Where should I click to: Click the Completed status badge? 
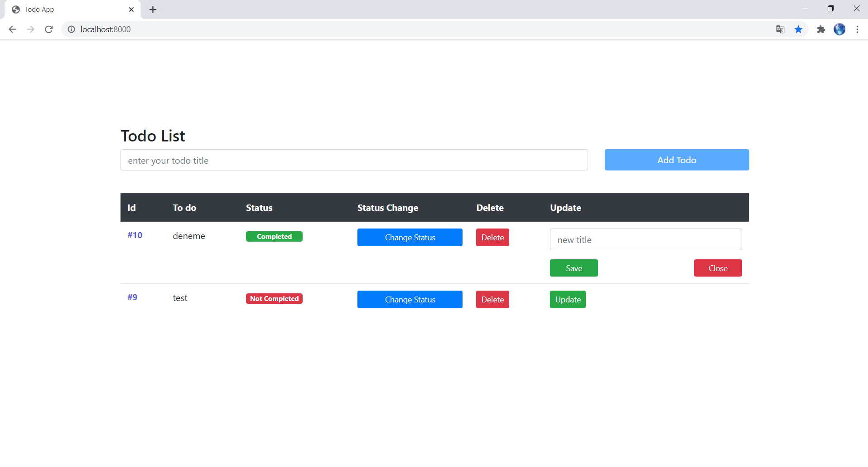point(274,237)
